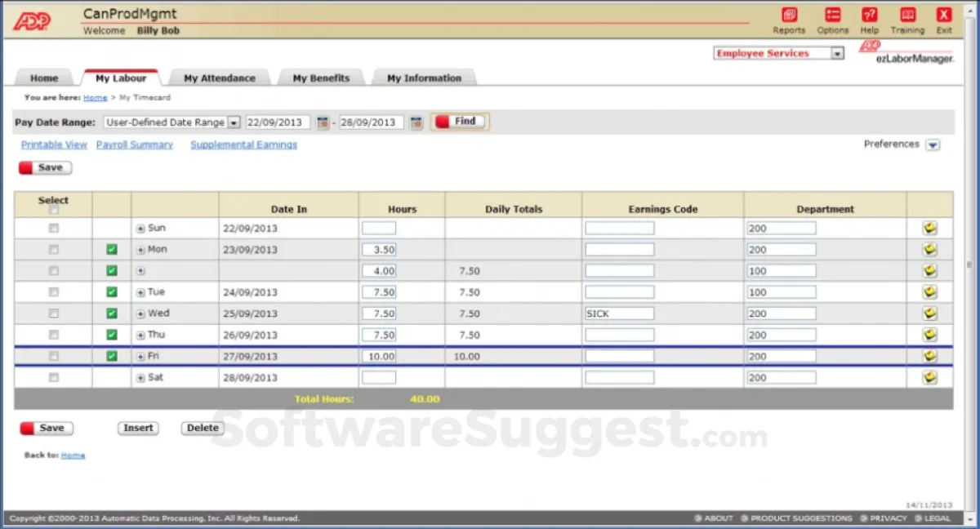Viewport: 980px width, 529px height.
Task: Click the Find button
Action: (460, 122)
